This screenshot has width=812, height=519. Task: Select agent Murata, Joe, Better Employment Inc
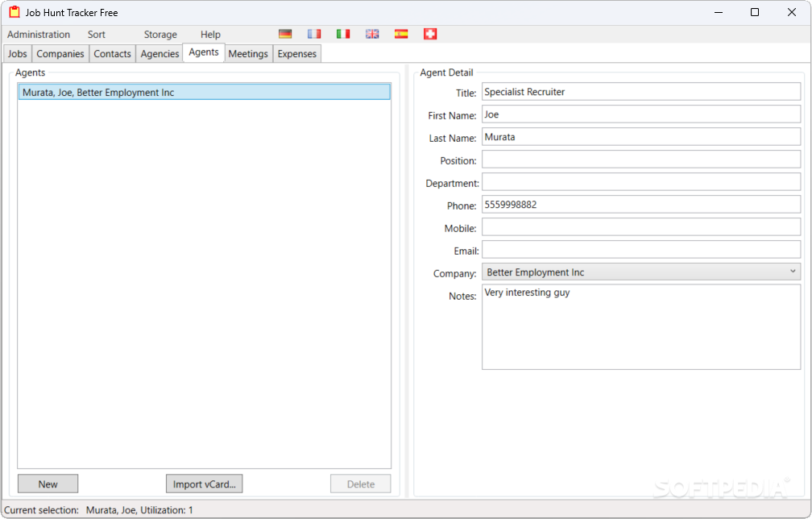point(204,92)
